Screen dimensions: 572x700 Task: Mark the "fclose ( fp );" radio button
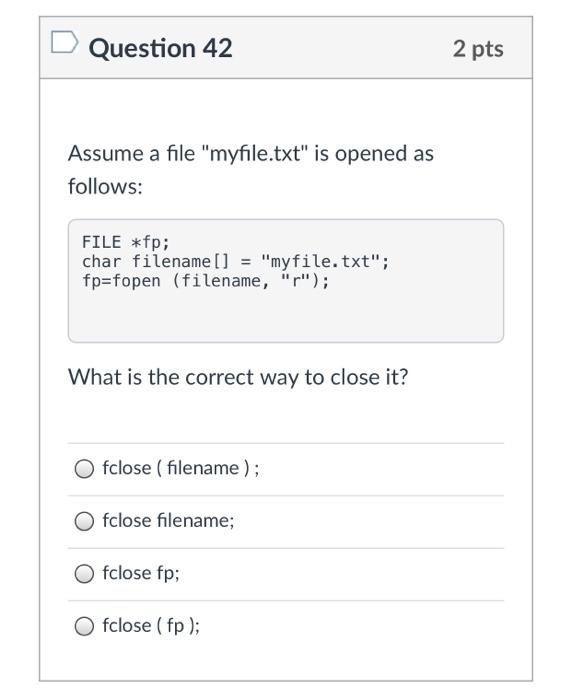click(84, 626)
